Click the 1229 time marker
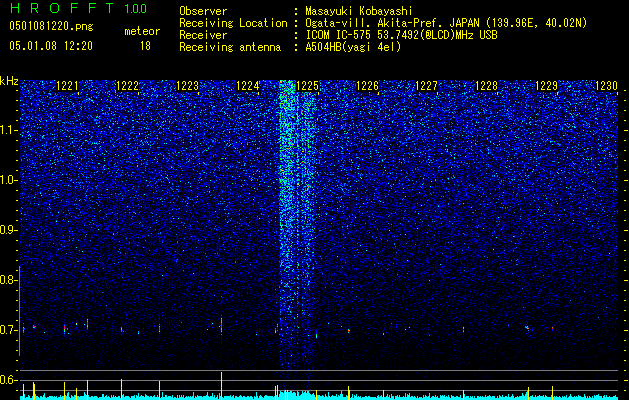629x400 pixels. [x=546, y=86]
